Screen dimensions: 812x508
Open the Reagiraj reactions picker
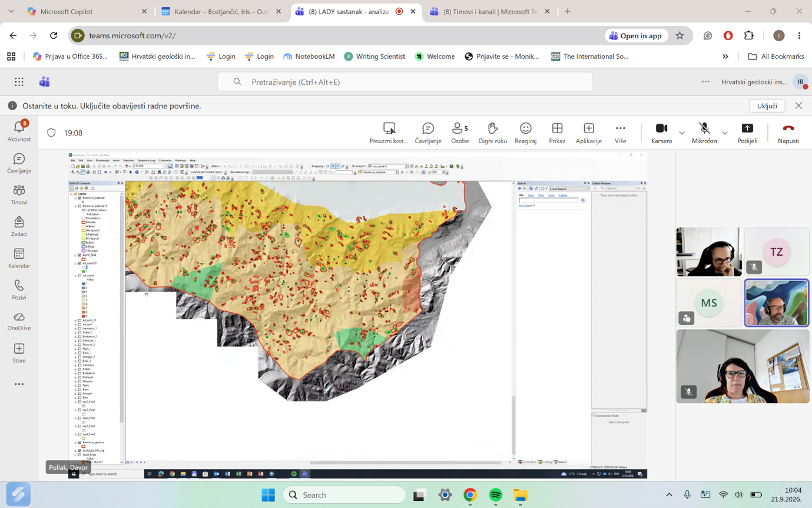(526, 133)
